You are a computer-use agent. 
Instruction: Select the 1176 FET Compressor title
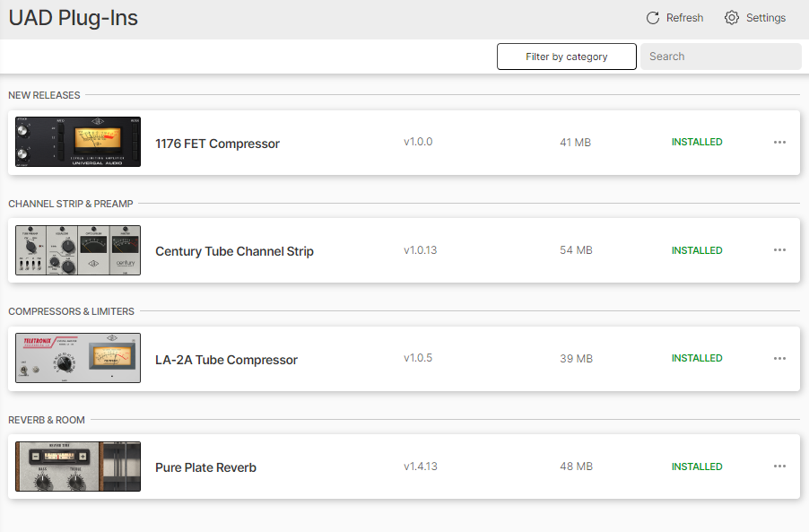click(x=217, y=144)
